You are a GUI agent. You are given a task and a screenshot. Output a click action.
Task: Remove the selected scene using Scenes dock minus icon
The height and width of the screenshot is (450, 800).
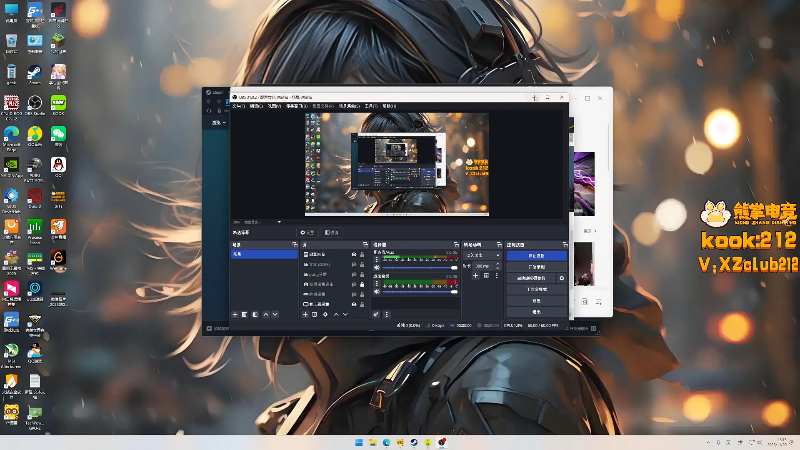tap(244, 315)
